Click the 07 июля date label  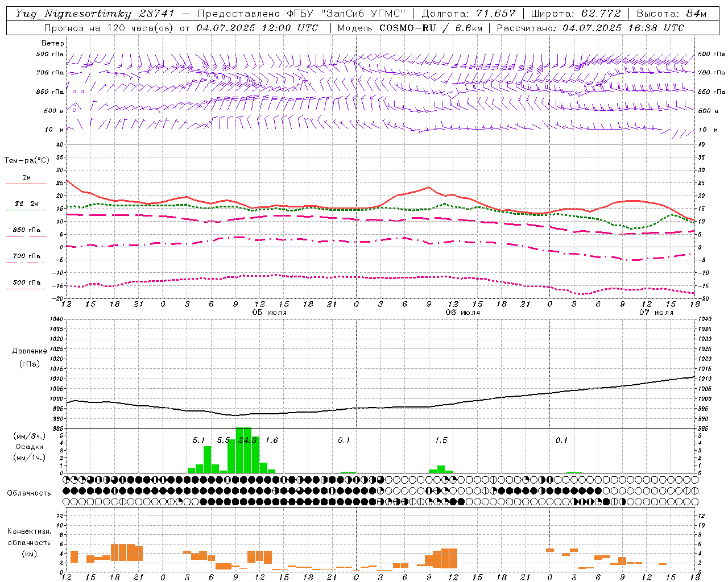656,313
